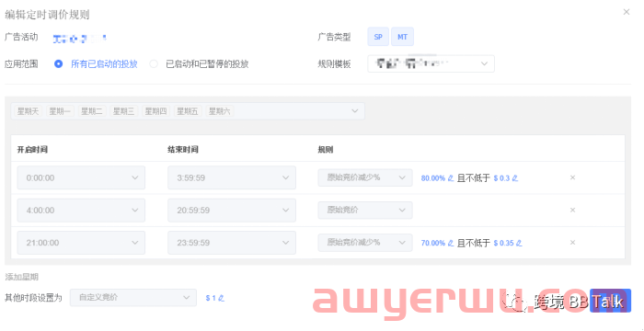Select the MT ad type button
This screenshot has width=644, height=331.
pyautogui.click(x=403, y=37)
